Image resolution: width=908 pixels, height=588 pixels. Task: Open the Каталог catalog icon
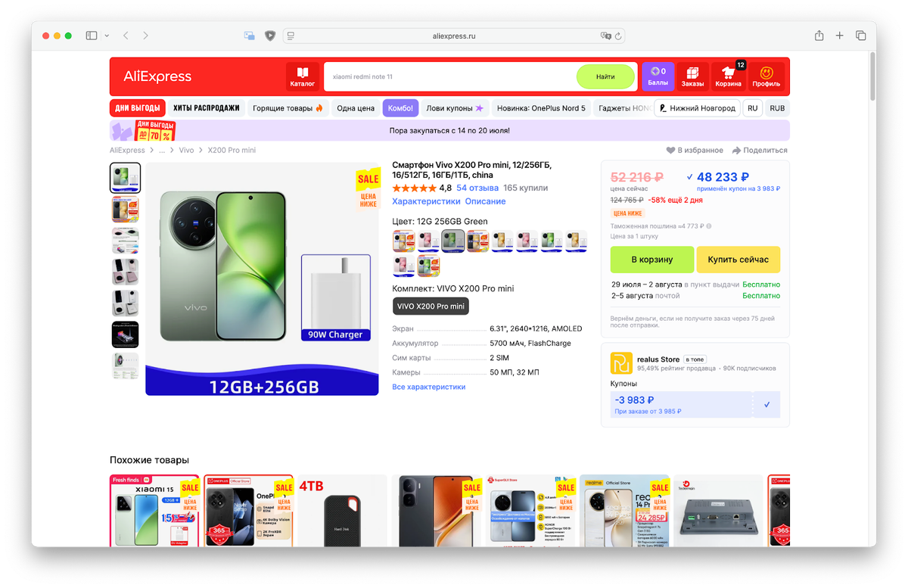(303, 76)
